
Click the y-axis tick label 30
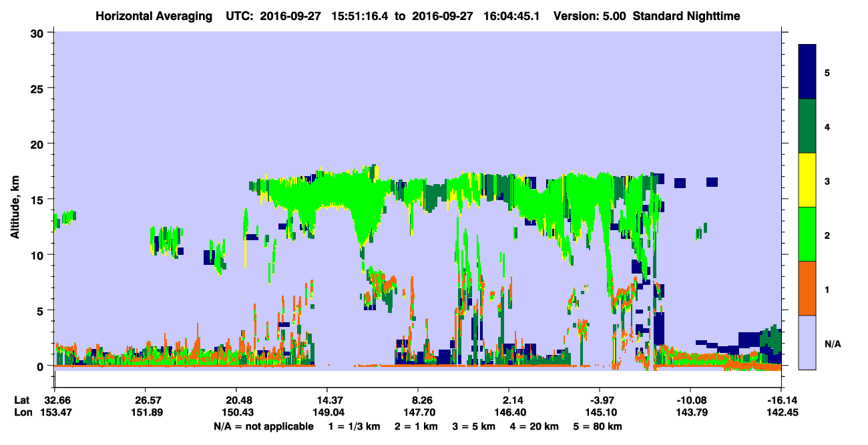point(39,32)
